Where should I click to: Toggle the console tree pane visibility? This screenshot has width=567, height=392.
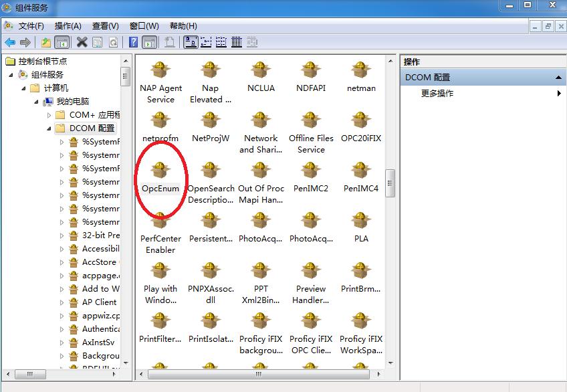tap(62, 41)
